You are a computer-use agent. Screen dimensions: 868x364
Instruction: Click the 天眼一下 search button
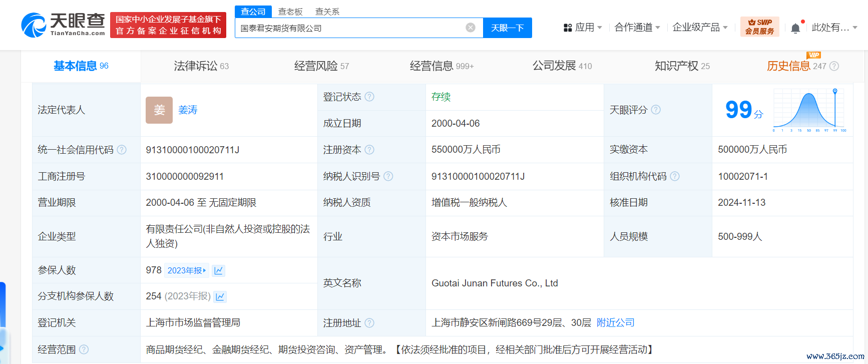pos(508,28)
